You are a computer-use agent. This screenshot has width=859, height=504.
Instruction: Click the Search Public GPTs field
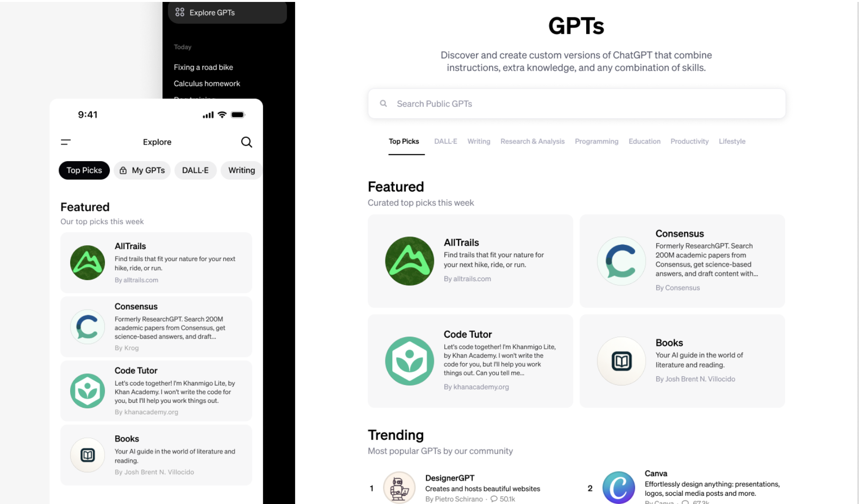[x=577, y=104]
